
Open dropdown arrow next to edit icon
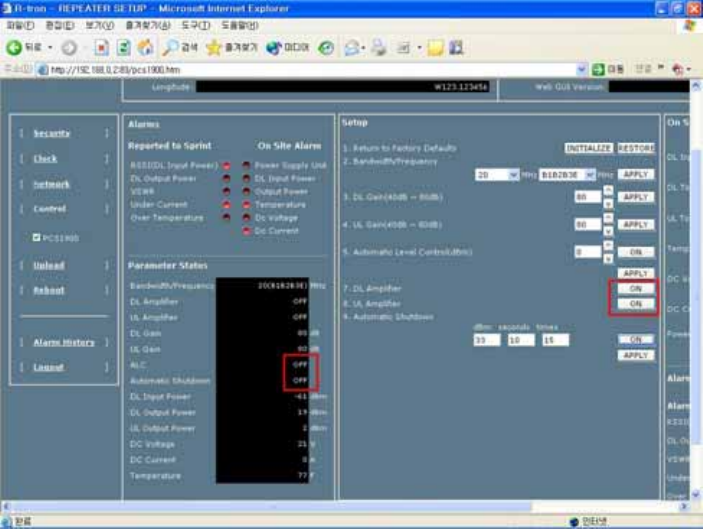(x=419, y=48)
